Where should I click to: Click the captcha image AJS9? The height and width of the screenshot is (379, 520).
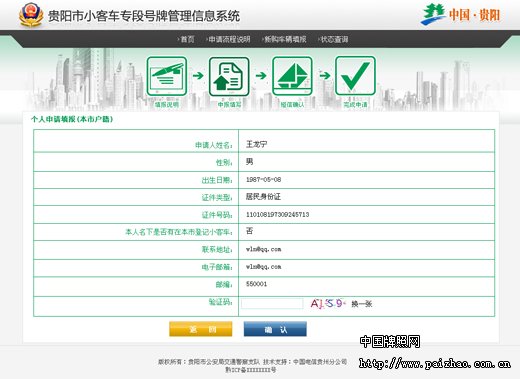[327, 303]
